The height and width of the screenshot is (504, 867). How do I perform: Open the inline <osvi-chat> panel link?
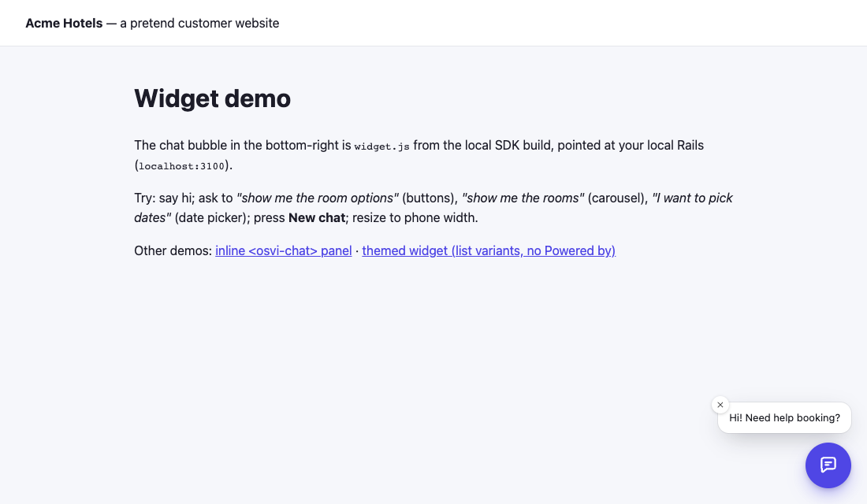(x=283, y=251)
